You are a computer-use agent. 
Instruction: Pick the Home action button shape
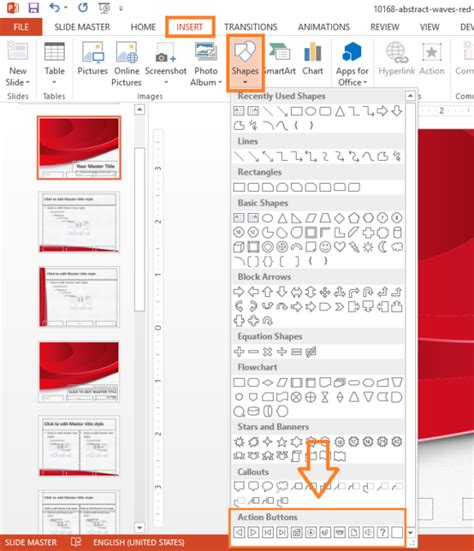(296, 532)
